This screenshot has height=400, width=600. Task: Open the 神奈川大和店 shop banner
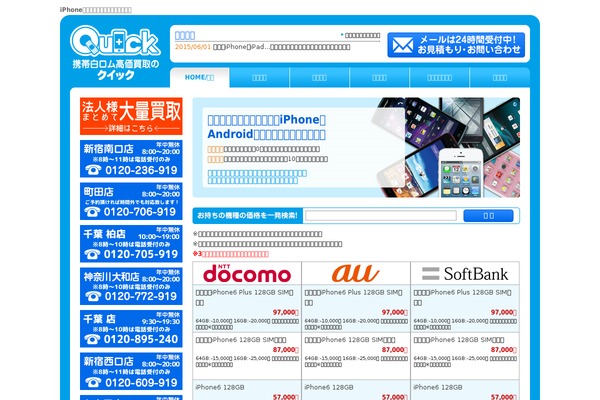click(x=131, y=286)
